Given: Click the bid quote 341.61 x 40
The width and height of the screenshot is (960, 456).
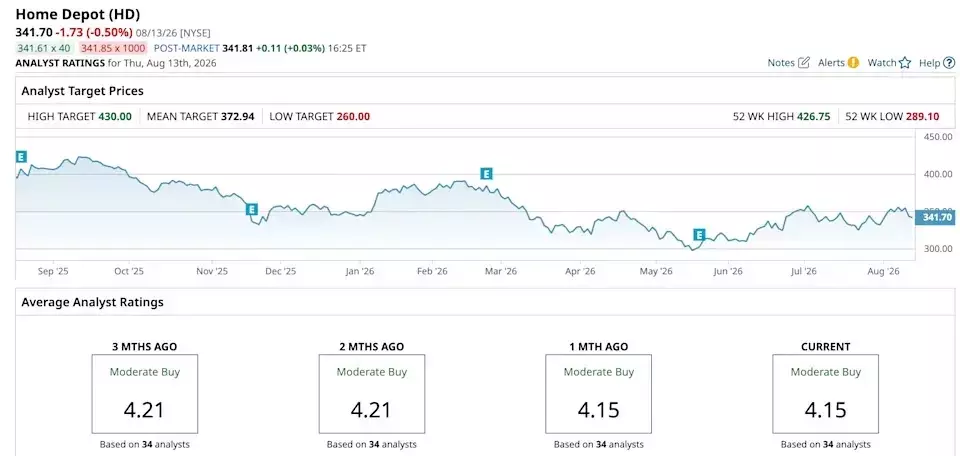Looking at the screenshot, I should (44, 48).
